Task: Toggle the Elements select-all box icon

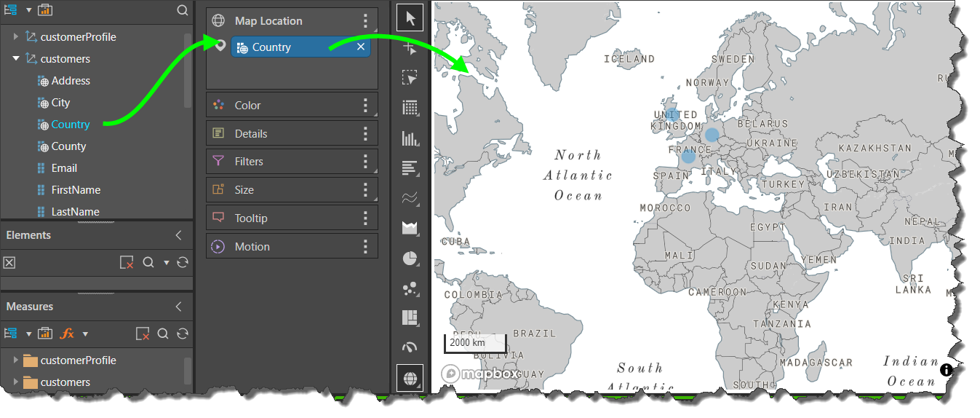Action: (9, 263)
